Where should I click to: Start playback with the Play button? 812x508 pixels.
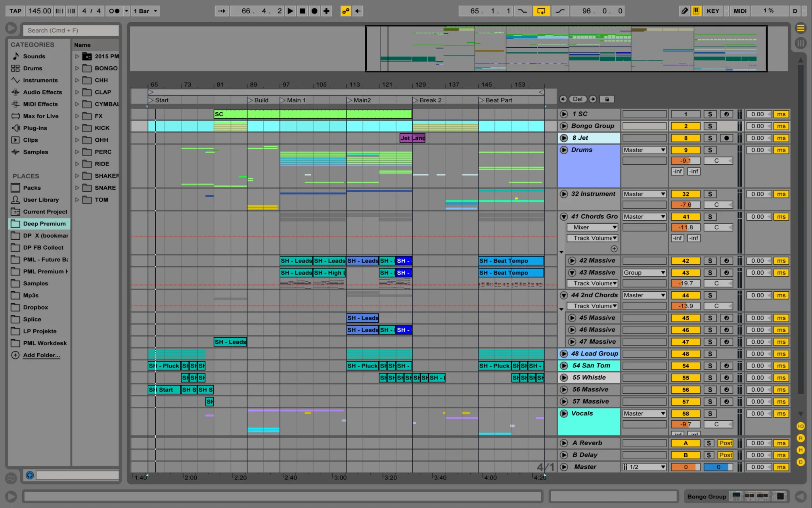tap(291, 11)
